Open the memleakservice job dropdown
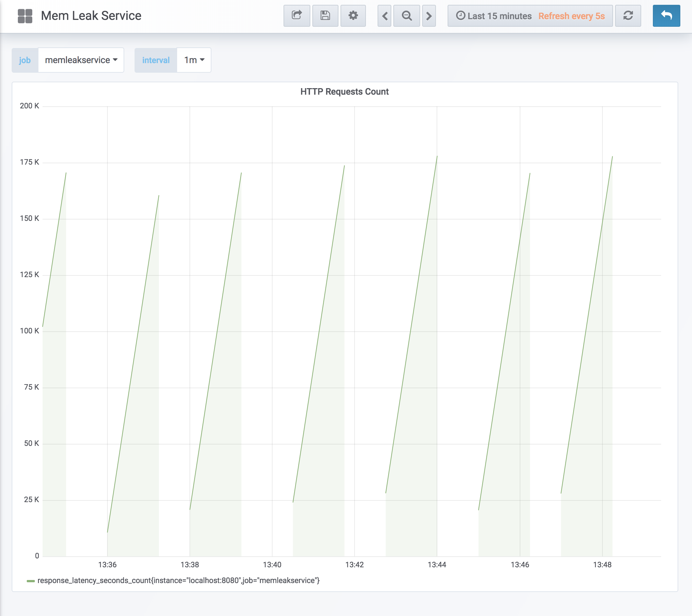Screen dimensions: 692x616 pos(81,60)
